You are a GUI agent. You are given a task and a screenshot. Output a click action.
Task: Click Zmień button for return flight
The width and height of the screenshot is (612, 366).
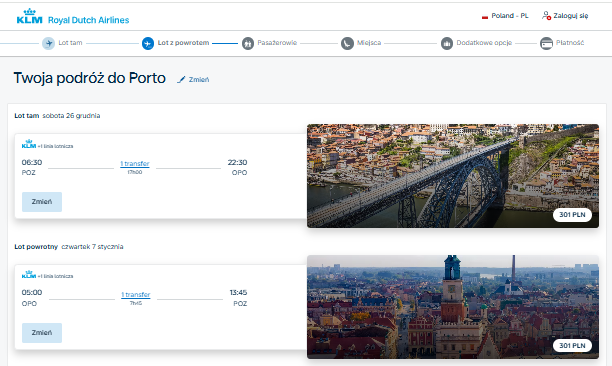pyautogui.click(x=42, y=333)
